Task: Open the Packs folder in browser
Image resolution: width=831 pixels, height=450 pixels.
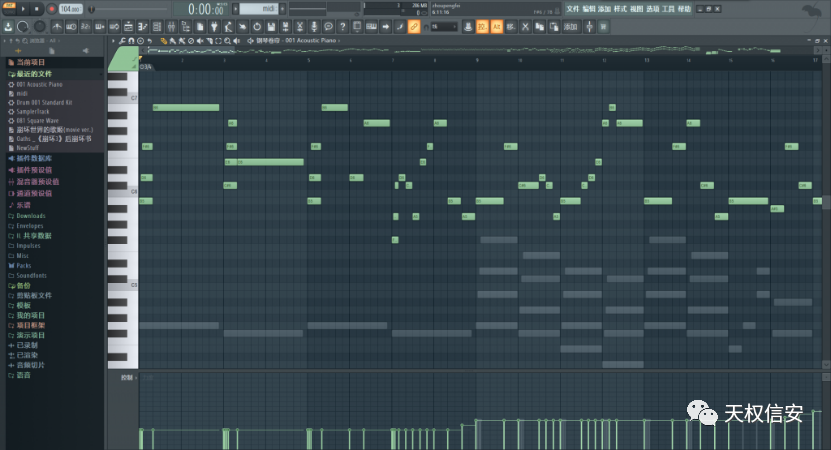Action: click(x=22, y=265)
